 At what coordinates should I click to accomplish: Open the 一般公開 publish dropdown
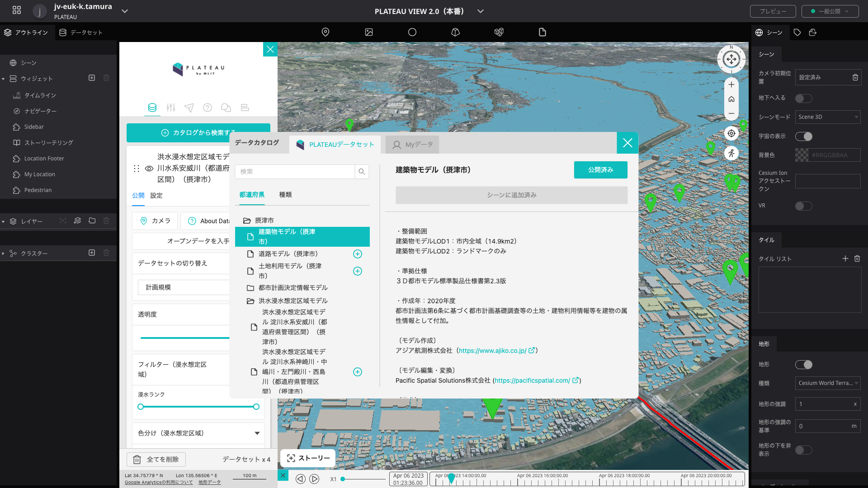(x=830, y=11)
